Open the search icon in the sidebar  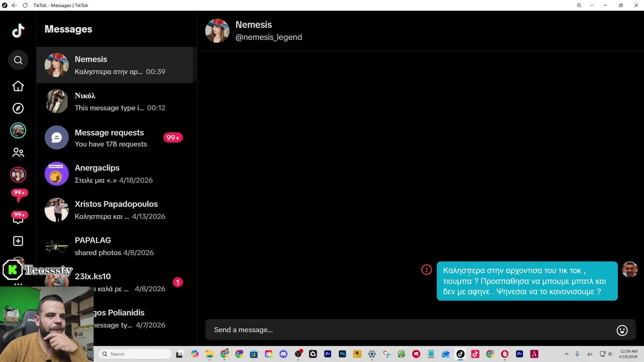click(x=18, y=60)
